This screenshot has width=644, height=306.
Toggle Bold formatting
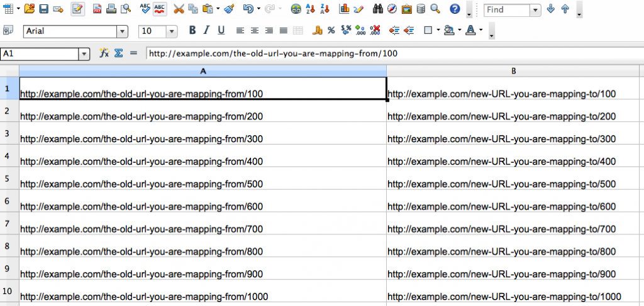(192, 30)
